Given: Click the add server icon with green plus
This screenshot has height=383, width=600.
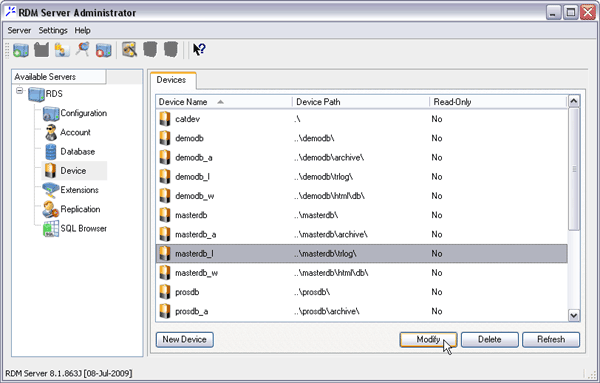Looking at the screenshot, I should tap(21, 50).
